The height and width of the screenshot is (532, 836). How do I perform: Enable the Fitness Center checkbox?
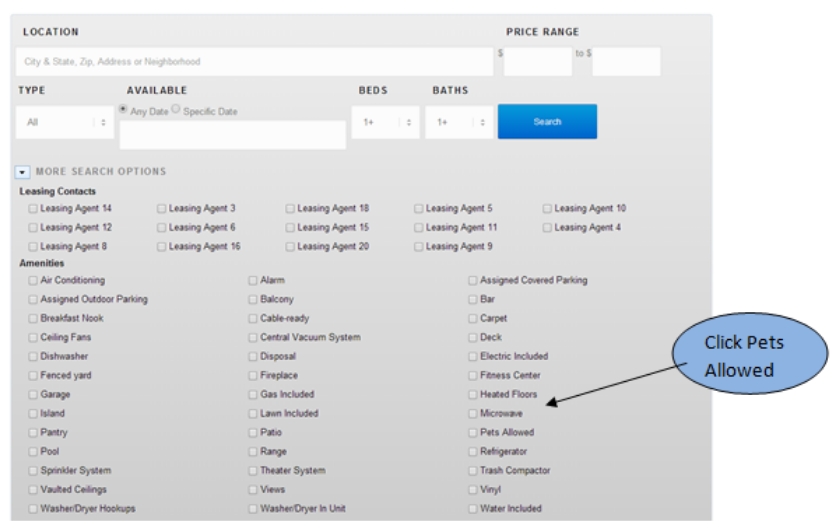click(474, 376)
